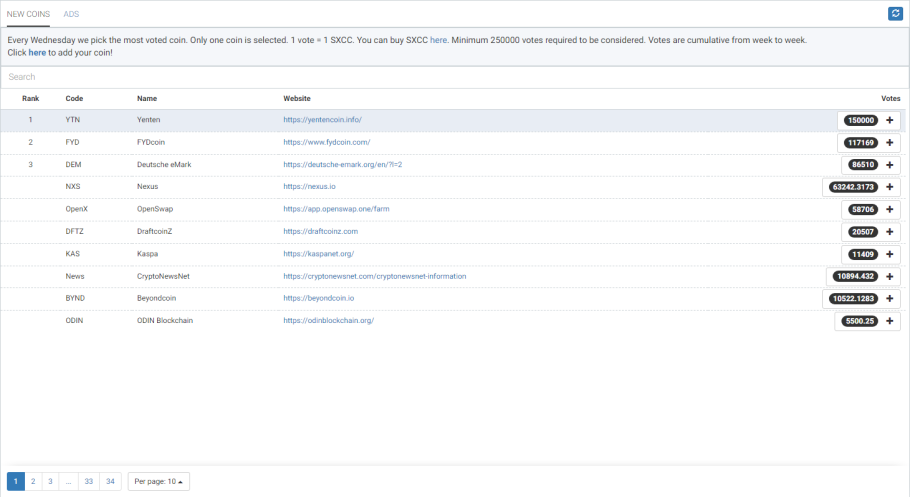Select the FYD code cell
Screen dimensions: 910x497
(72, 142)
